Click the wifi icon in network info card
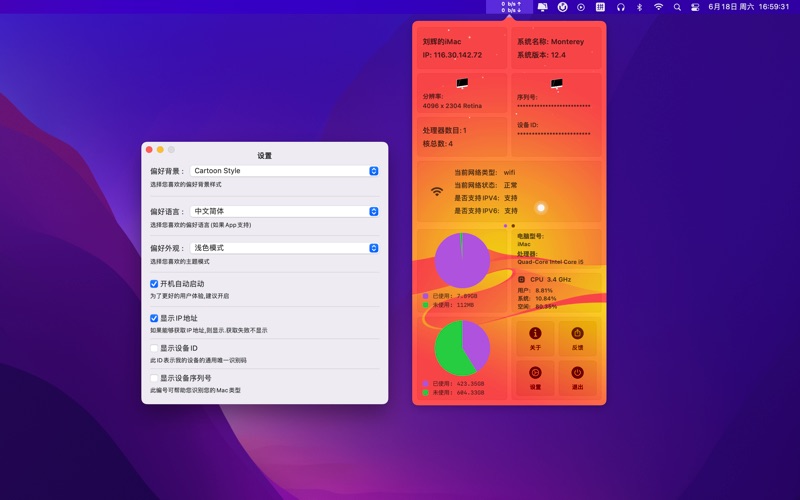Viewport: 800px width, 500px height. point(437,191)
